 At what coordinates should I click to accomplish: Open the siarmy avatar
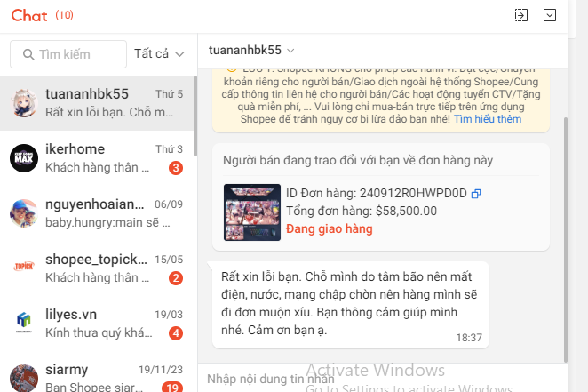pos(24,378)
